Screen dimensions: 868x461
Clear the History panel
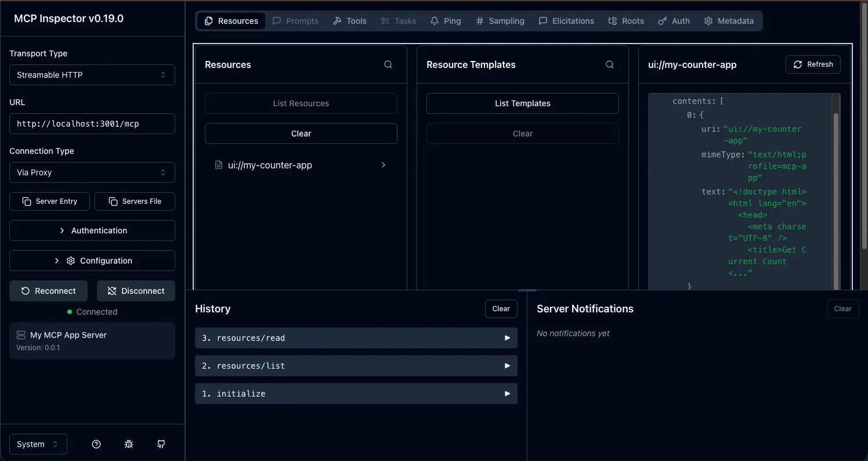pyautogui.click(x=501, y=309)
